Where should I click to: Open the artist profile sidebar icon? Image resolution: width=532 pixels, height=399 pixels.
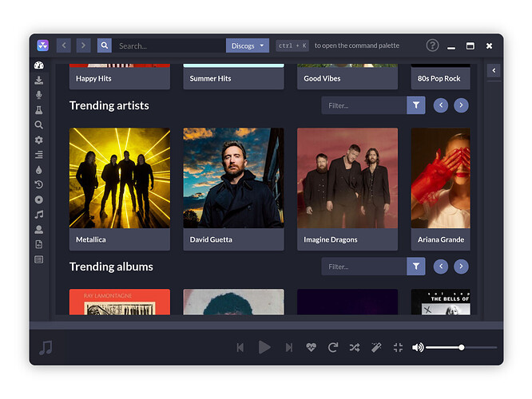tap(38, 230)
